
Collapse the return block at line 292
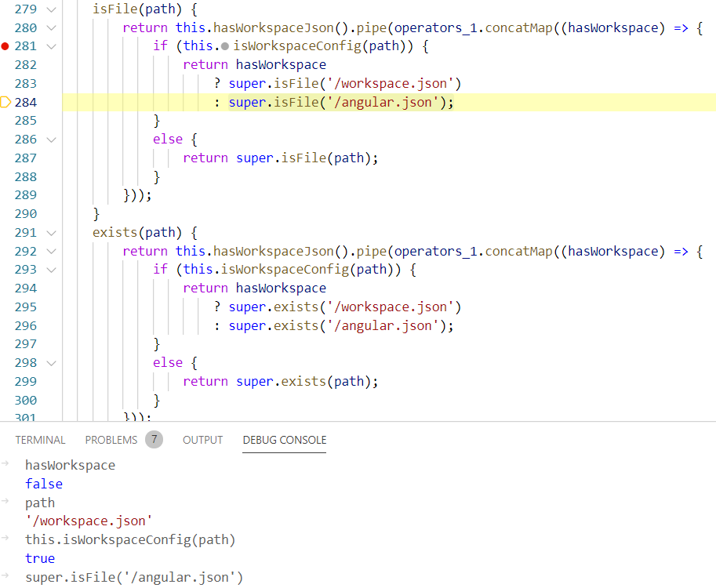pos(52,251)
